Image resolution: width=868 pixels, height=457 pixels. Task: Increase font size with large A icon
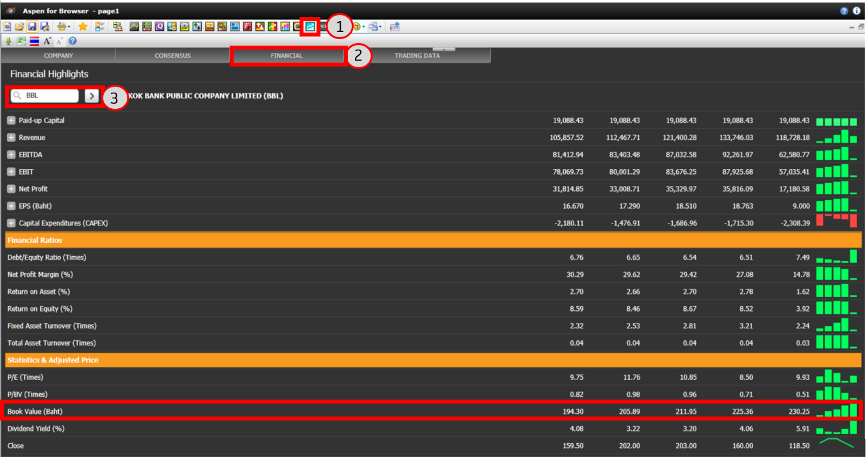(47, 41)
